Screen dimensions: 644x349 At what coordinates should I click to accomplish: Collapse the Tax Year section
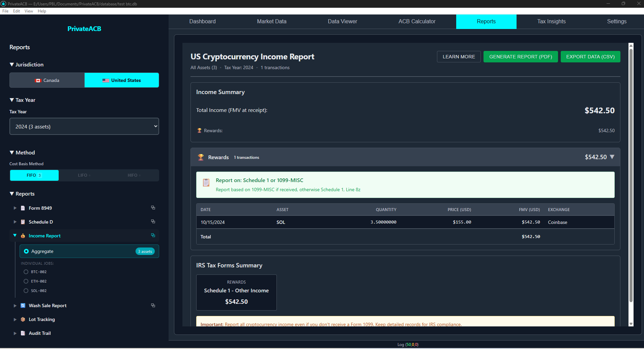tap(12, 100)
